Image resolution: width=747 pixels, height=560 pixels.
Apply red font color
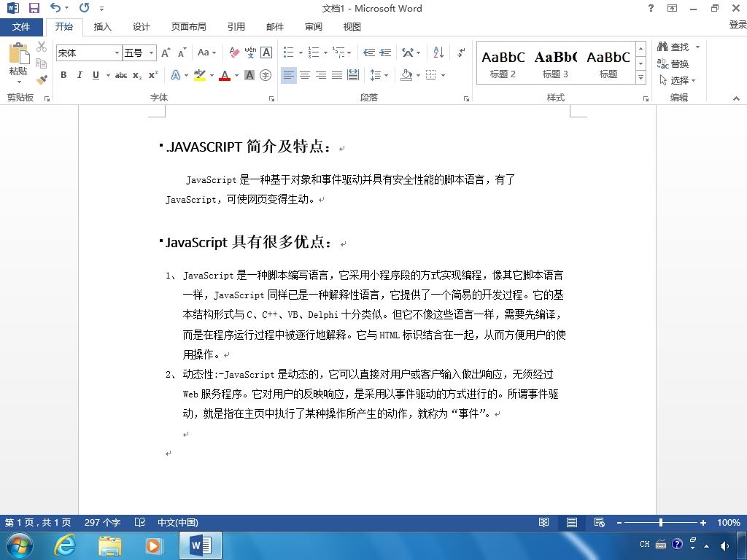click(225, 75)
